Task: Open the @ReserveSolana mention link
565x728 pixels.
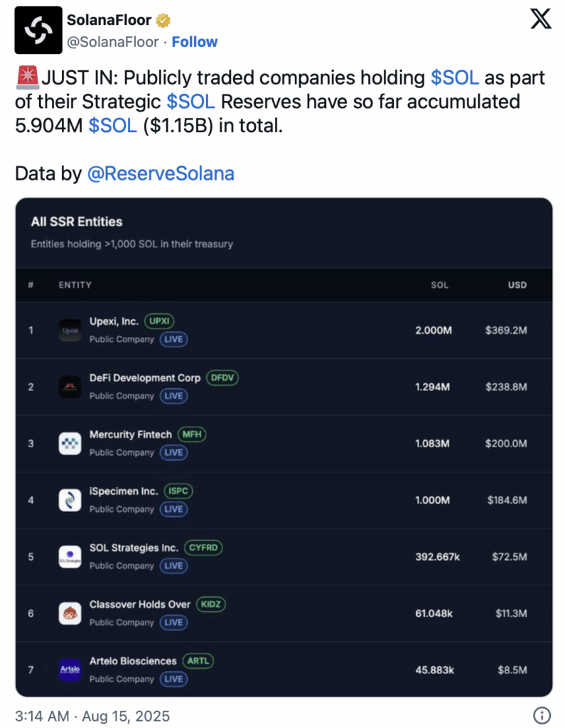Action: tap(161, 173)
